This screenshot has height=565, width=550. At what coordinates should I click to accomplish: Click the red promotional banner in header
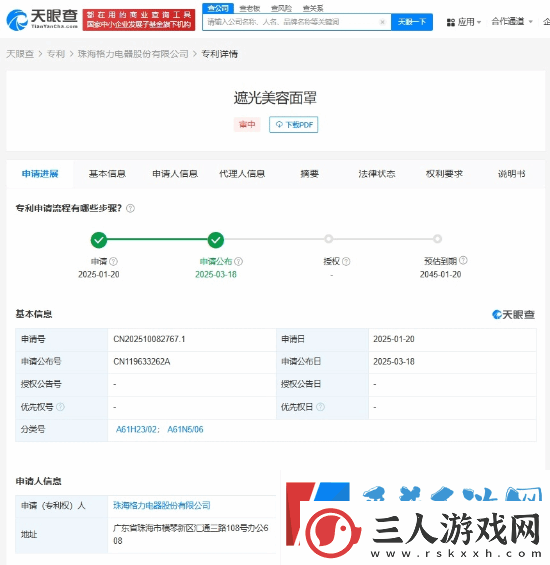point(139,20)
